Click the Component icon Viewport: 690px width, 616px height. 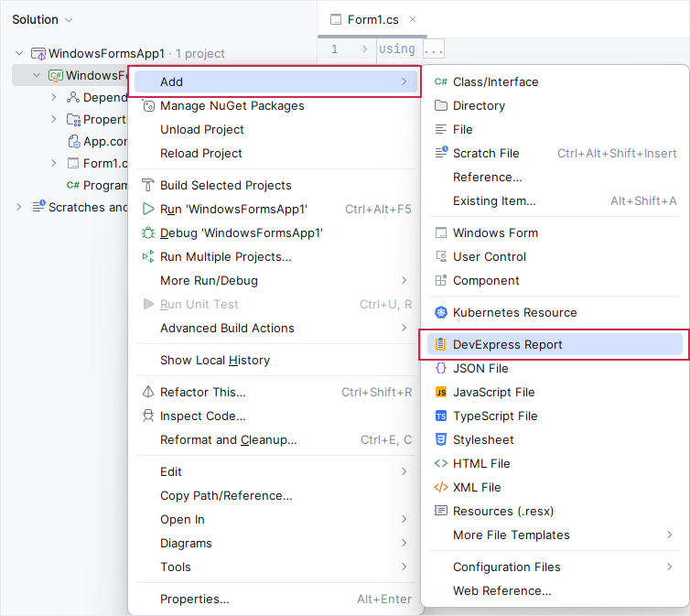[440, 280]
